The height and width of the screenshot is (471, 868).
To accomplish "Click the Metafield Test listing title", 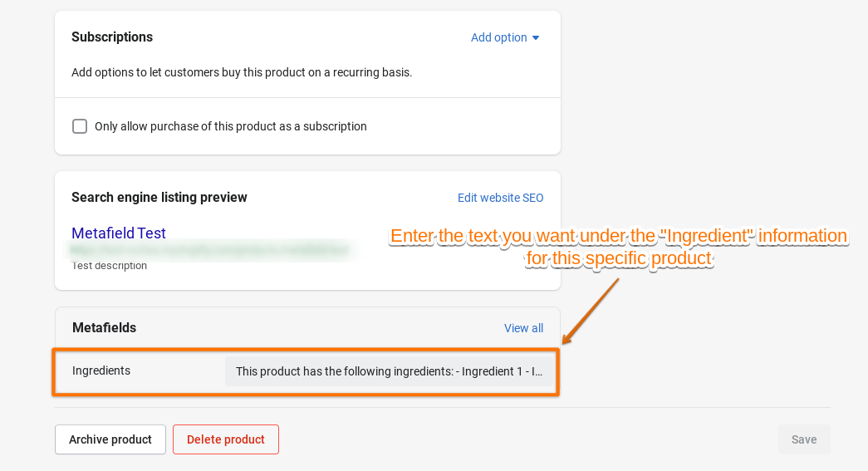I will click(119, 233).
